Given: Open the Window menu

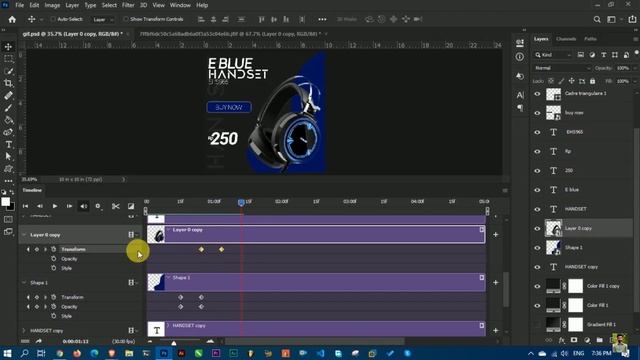Looking at the screenshot, I should 180,5.
